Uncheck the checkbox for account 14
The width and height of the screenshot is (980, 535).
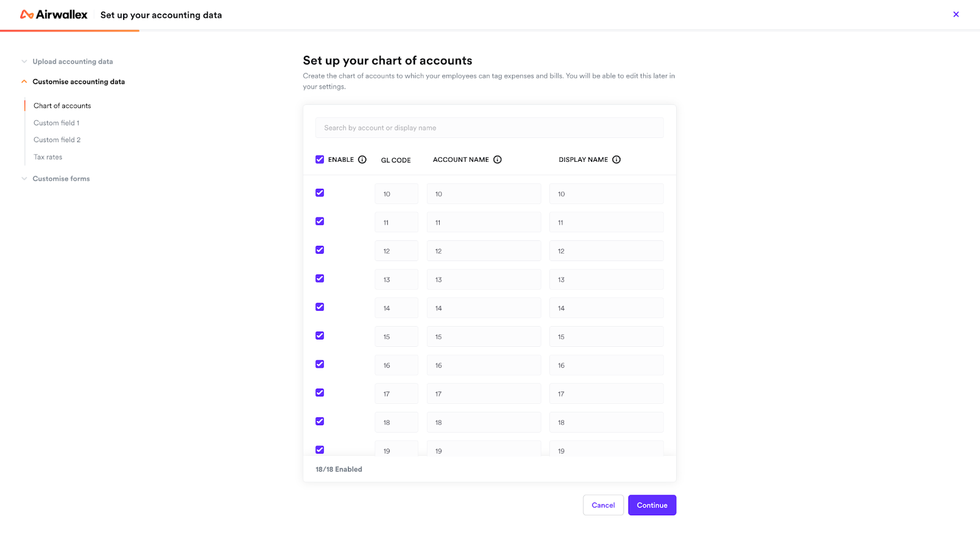point(320,307)
